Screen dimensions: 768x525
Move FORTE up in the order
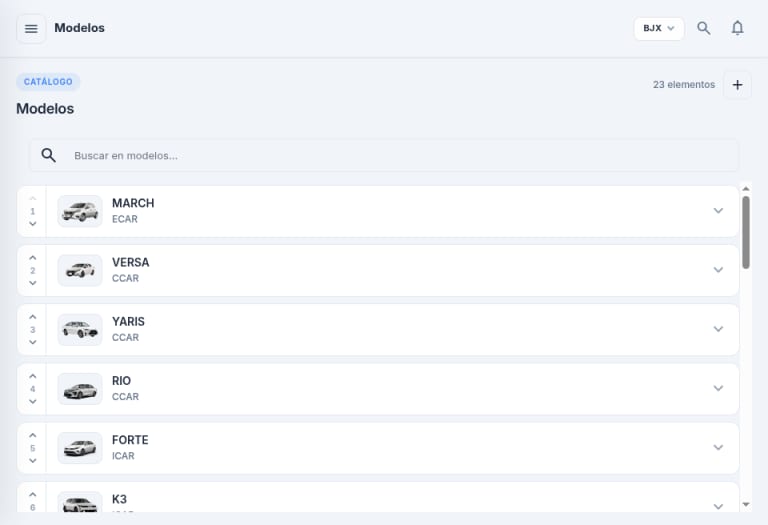coord(33,435)
